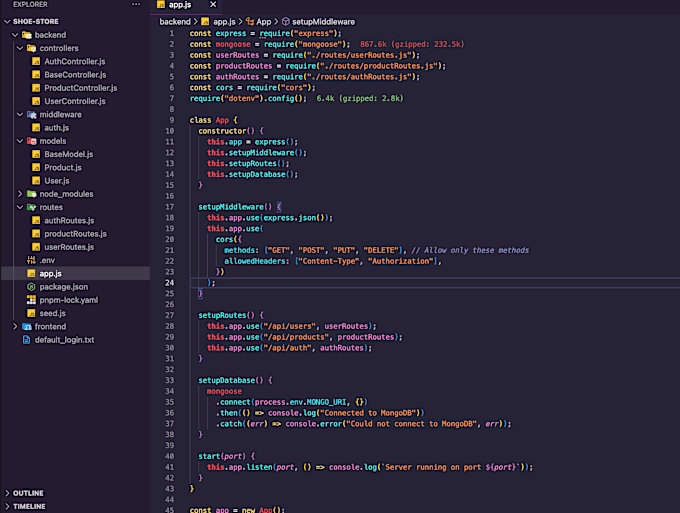Click the auth.js file icon
This screenshot has width=680, height=513.
[x=36, y=127]
